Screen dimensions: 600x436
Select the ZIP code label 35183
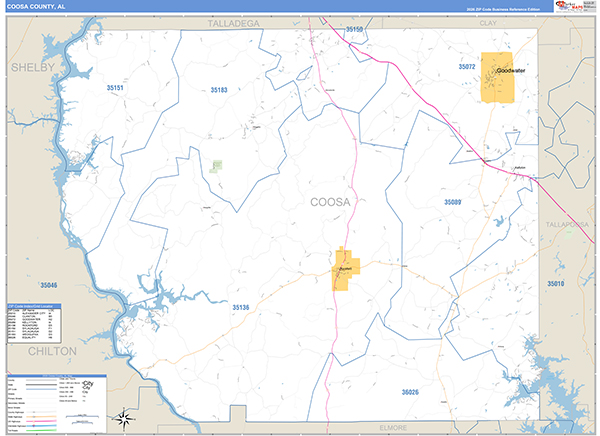pyautogui.click(x=219, y=90)
